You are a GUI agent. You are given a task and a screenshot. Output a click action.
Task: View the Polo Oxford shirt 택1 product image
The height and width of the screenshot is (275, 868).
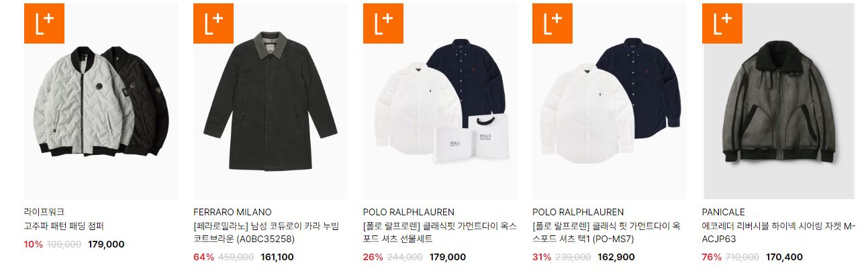(610, 101)
